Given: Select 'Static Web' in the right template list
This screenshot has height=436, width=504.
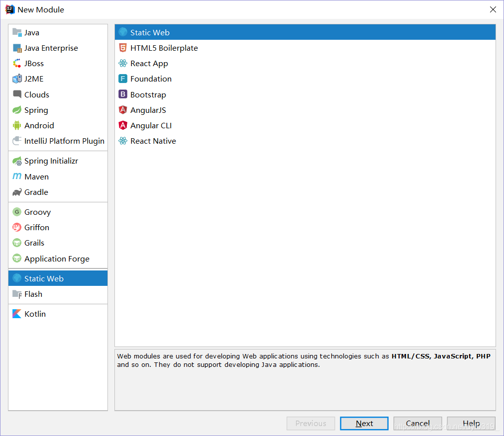Looking at the screenshot, I should coord(305,32).
